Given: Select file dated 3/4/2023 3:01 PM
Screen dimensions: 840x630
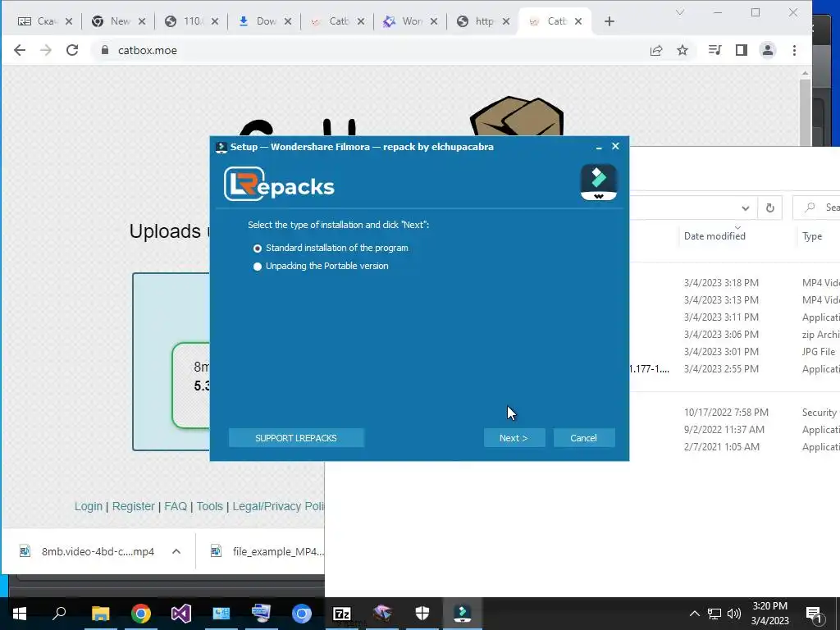Looking at the screenshot, I should [x=721, y=351].
